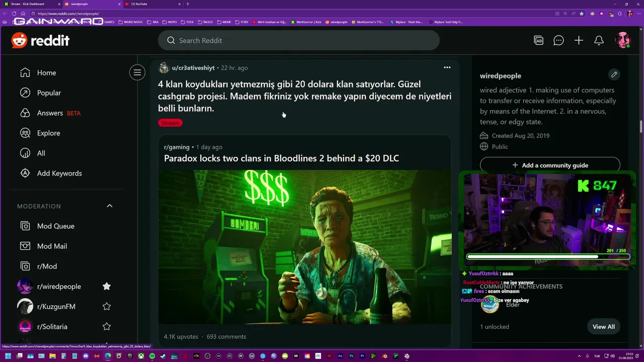
Task: Create a post with the plus icon
Action: coord(579,41)
